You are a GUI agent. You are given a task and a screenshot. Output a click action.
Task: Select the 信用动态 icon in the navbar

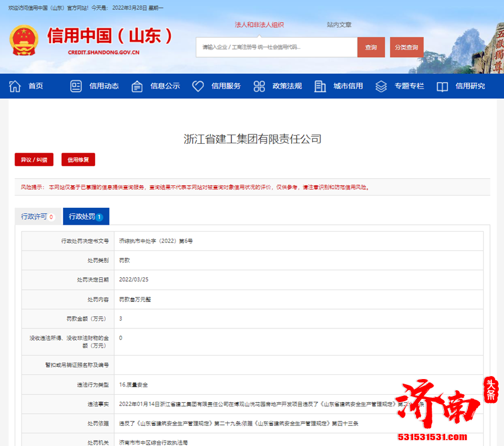click(76, 86)
